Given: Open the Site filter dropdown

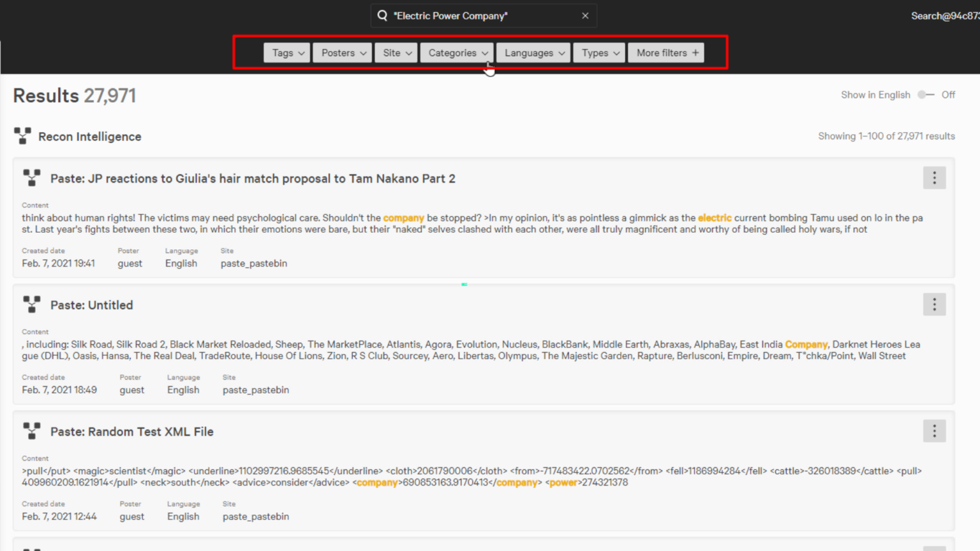Looking at the screenshot, I should coord(396,52).
